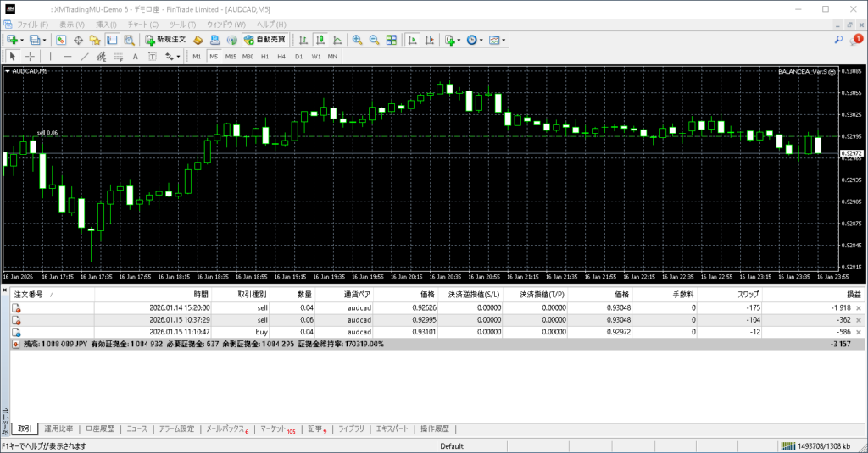The width and height of the screenshot is (868, 453).
Task: Open the notification bell in top right
Action: click(857, 39)
